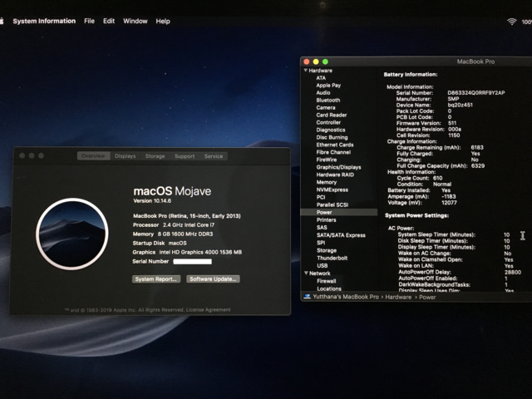Image resolution: width=532 pixels, height=399 pixels.
Task: Select Memory in the sidebar
Action: [x=327, y=182]
